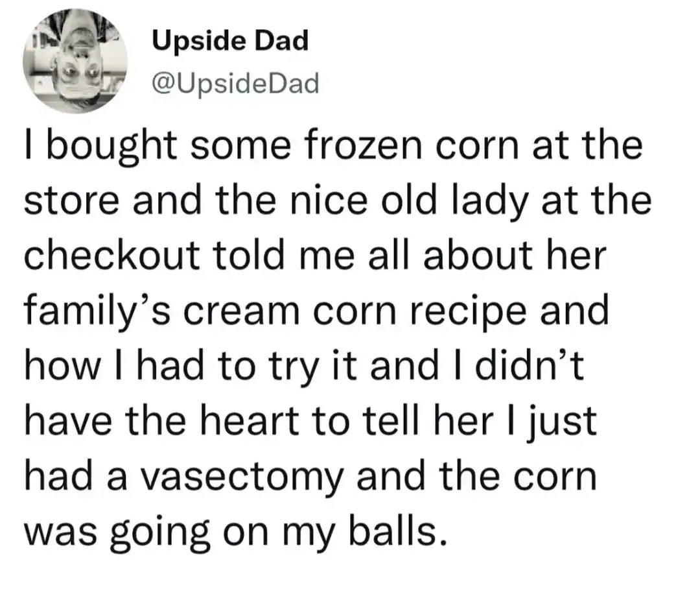Image resolution: width=700 pixels, height=589 pixels.
Task: Click the final word "balls."
Action: 397,533
